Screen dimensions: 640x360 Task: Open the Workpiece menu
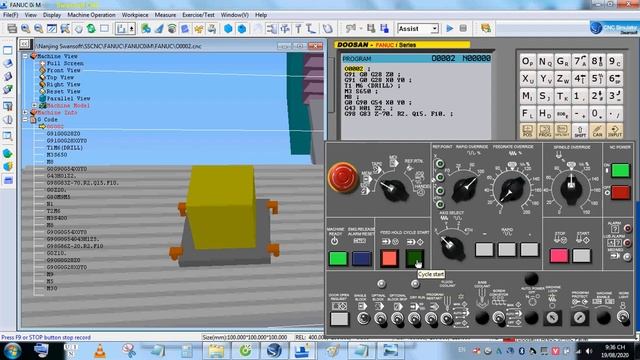(x=135, y=15)
